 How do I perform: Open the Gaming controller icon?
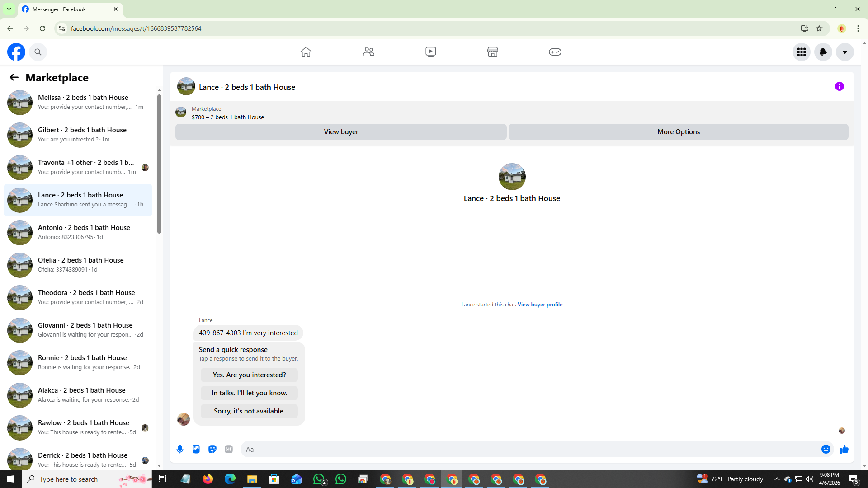[555, 52]
